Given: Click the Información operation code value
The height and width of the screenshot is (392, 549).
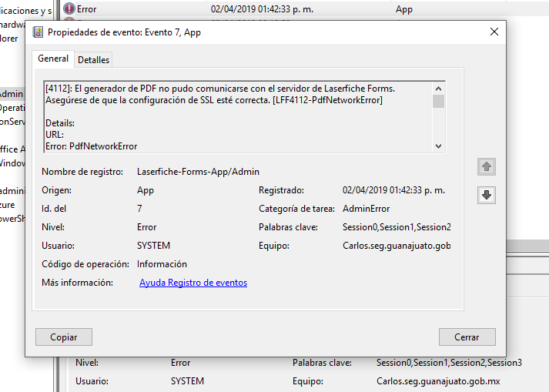Looking at the screenshot, I should 162,264.
